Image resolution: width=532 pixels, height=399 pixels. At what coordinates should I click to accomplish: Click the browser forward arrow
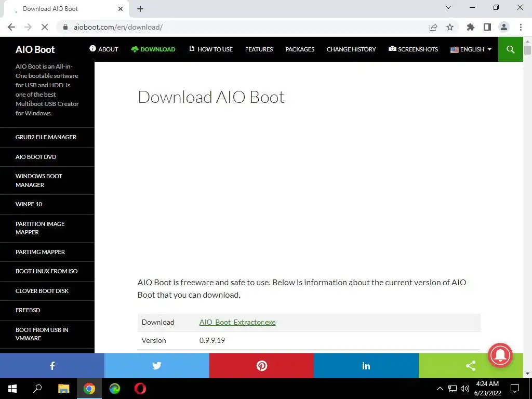click(28, 27)
